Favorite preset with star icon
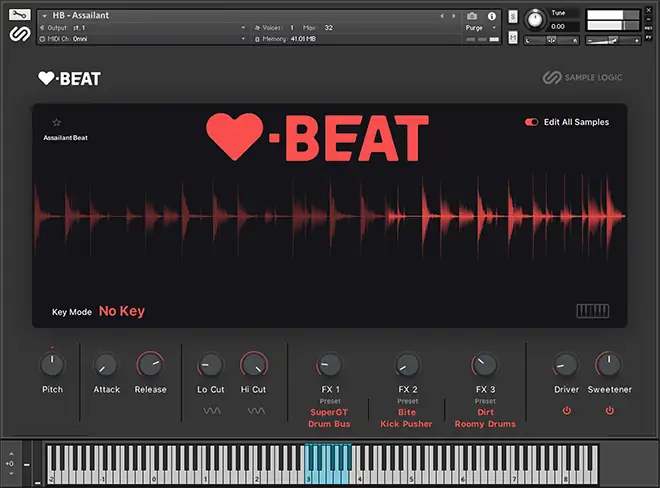The height and width of the screenshot is (488, 660). 56,123
